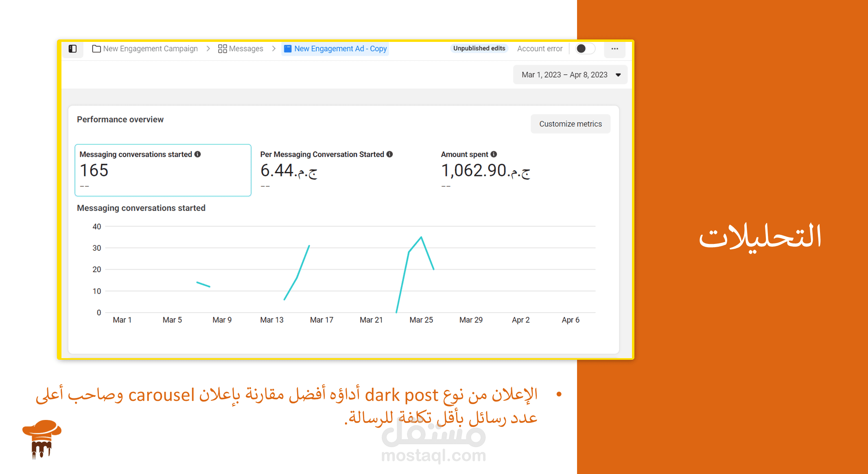This screenshot has width=868, height=474.
Task: Click the sidebar panel toggle icon
Action: [x=72, y=49]
